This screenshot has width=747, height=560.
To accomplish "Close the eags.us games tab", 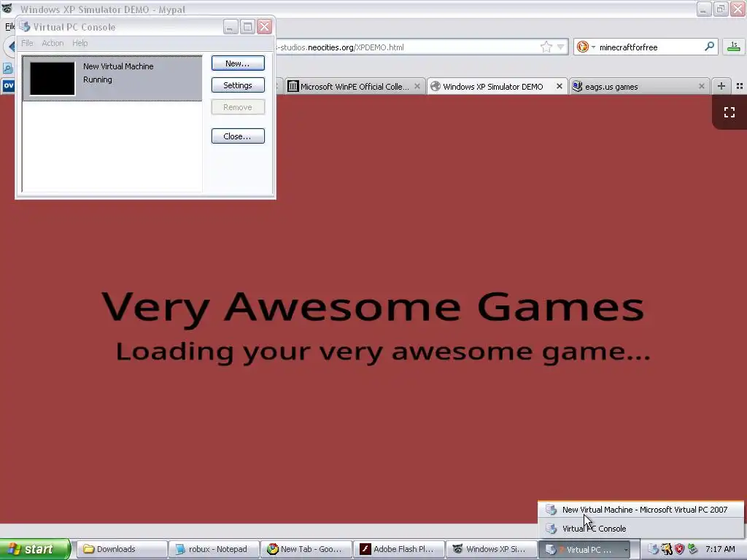I will (701, 86).
